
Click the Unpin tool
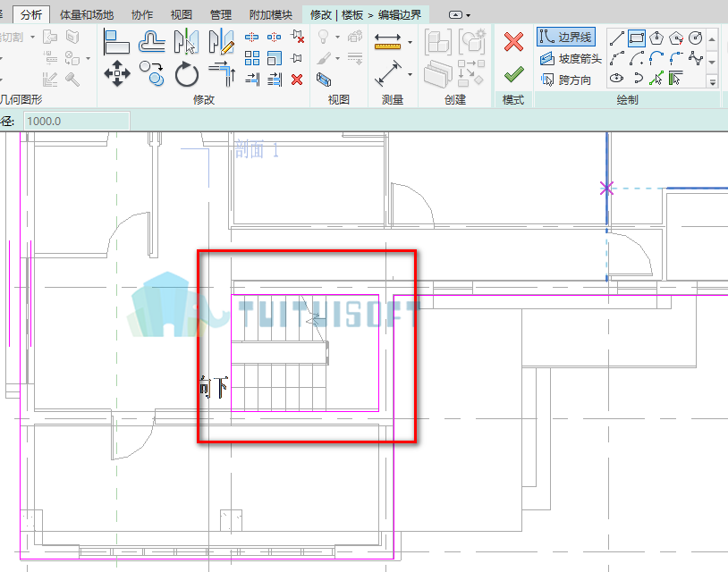[297, 37]
